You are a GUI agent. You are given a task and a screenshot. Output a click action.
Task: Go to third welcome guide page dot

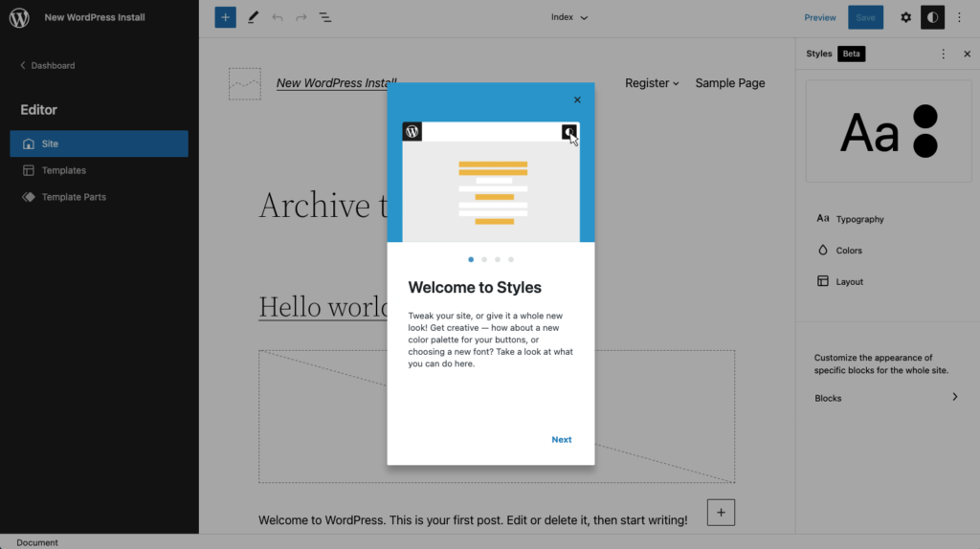coord(498,259)
